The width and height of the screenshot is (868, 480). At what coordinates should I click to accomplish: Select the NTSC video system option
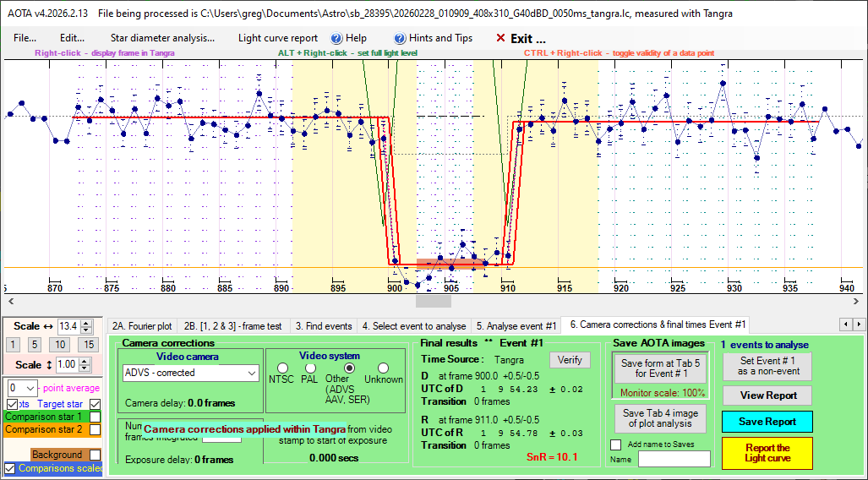pos(282,368)
